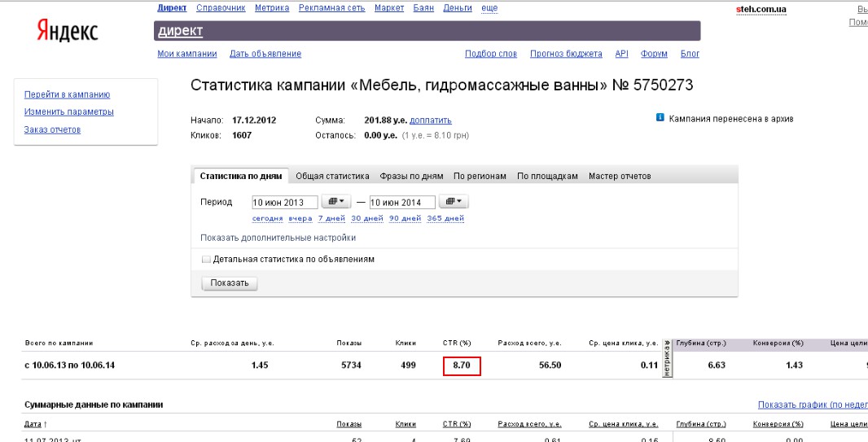Click the vertical Метрика tab handle

(668, 359)
